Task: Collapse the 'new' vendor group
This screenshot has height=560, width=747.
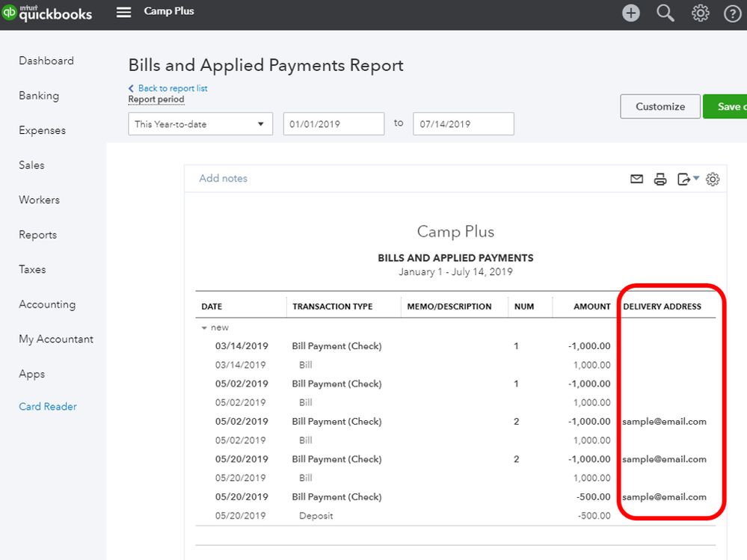Action: pyautogui.click(x=204, y=327)
